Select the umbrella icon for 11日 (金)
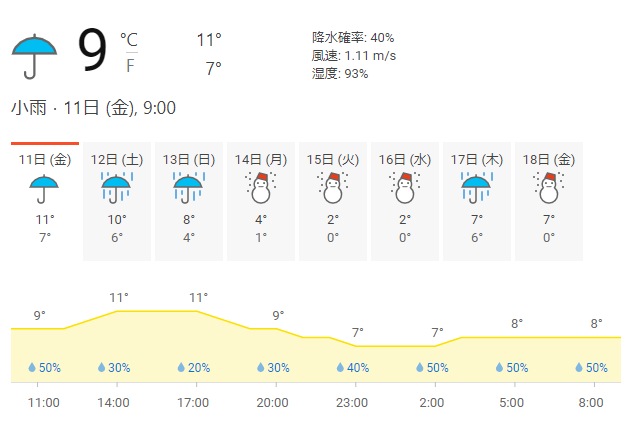627x429 pixels. (44, 189)
